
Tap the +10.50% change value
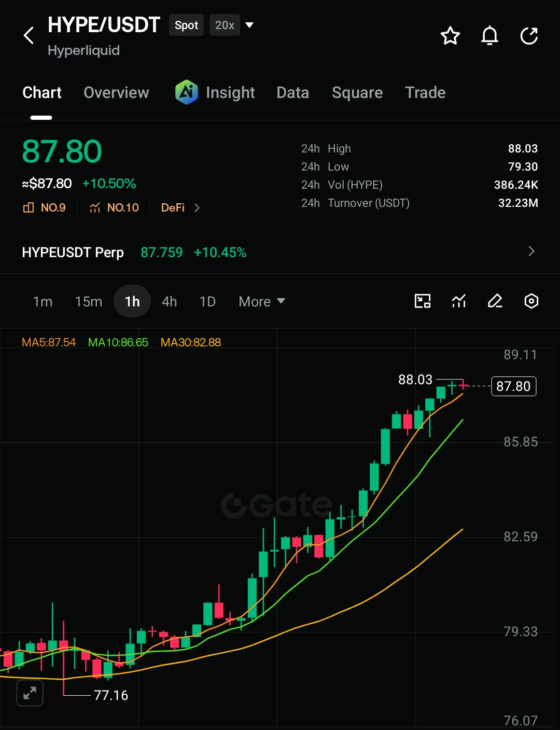tap(109, 184)
